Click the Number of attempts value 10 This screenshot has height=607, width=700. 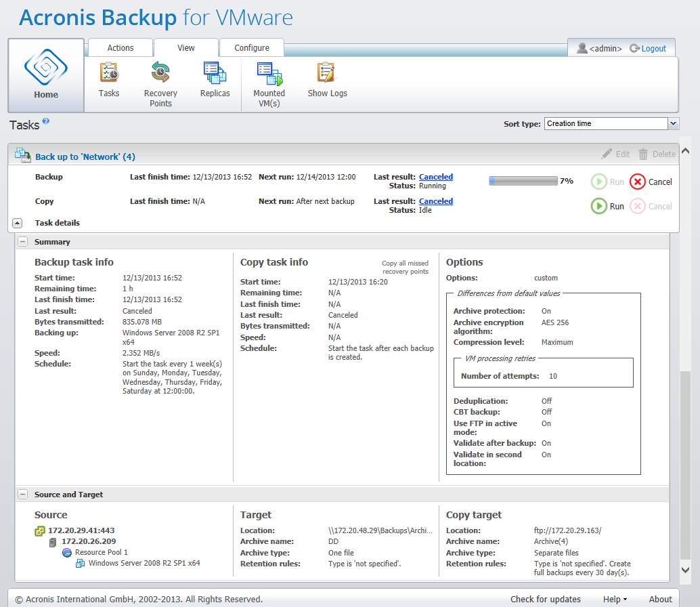pyautogui.click(x=553, y=376)
